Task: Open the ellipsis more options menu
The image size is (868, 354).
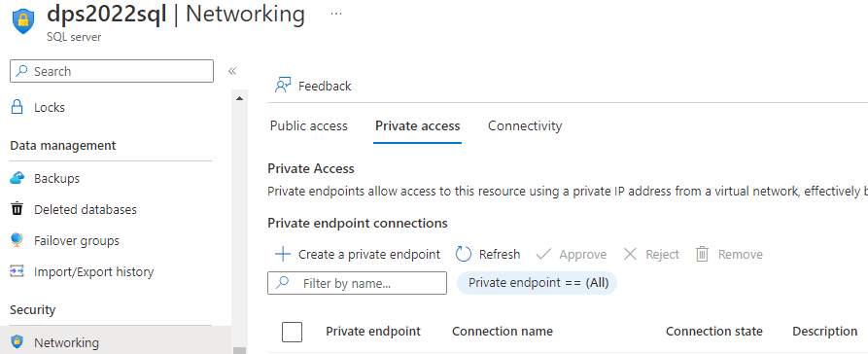Action: click(x=336, y=14)
